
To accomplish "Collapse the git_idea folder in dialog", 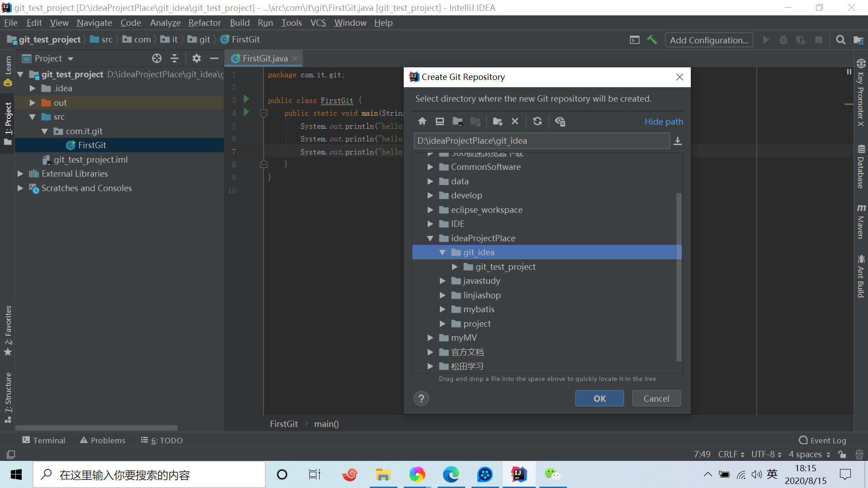I will click(x=442, y=253).
